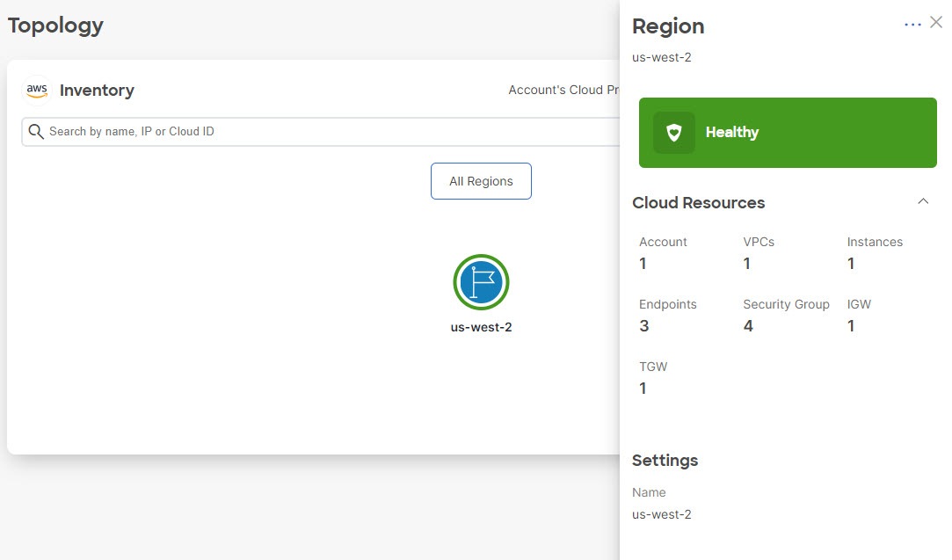Click the Security Group count 4
The image size is (952, 560).
pyautogui.click(x=748, y=326)
